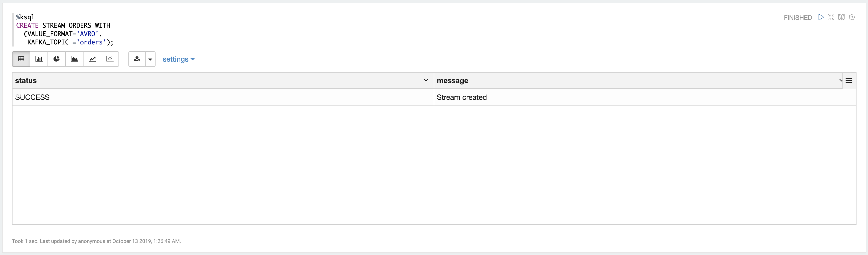Open the status column dropdown menu
This screenshot has width=868, height=255.
click(426, 80)
